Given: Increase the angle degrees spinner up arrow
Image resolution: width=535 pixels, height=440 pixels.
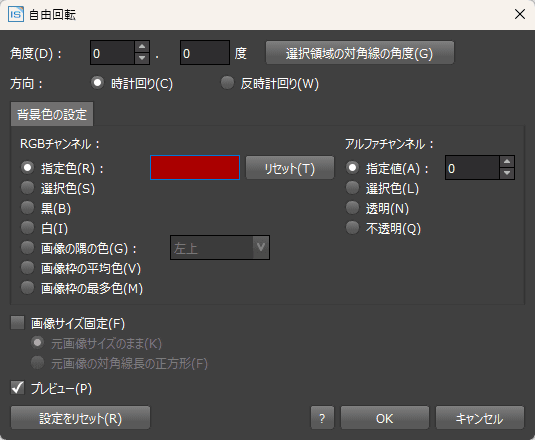Looking at the screenshot, I should [x=142, y=46].
